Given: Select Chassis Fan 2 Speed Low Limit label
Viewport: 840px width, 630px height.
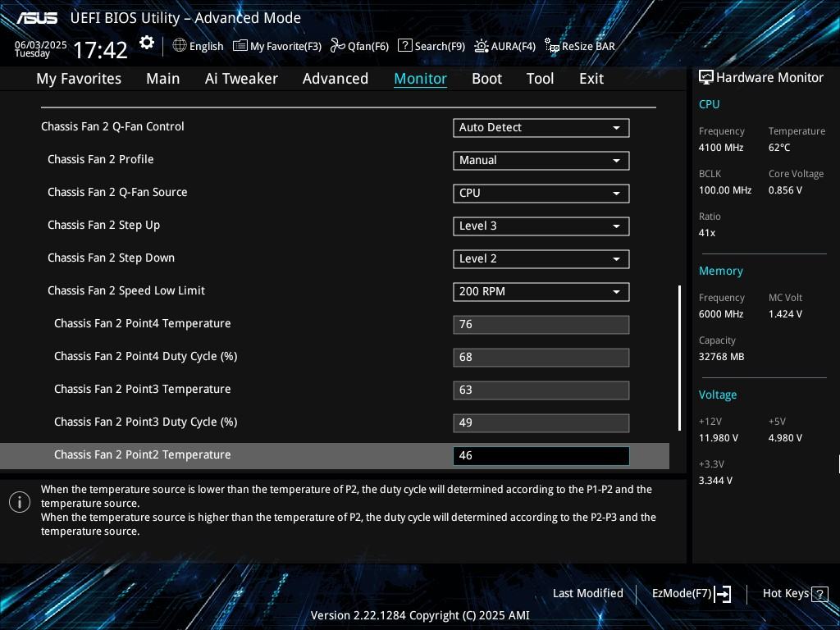Looking at the screenshot, I should coord(126,291).
